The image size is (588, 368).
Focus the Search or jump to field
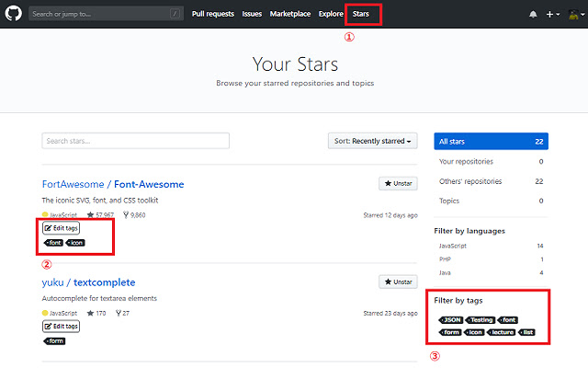[107, 14]
